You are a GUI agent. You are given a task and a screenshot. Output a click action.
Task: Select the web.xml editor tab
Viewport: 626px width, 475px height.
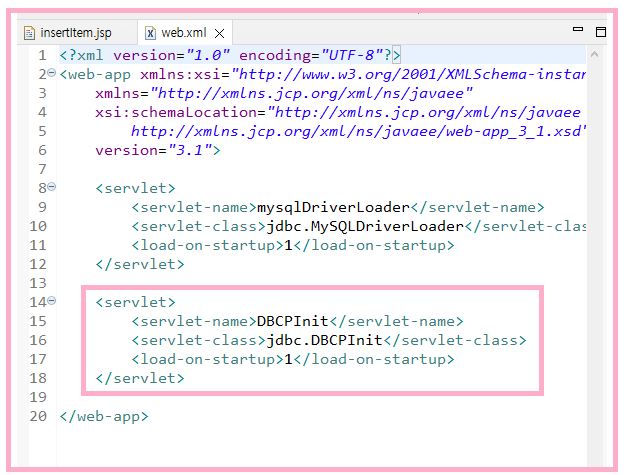(x=184, y=33)
